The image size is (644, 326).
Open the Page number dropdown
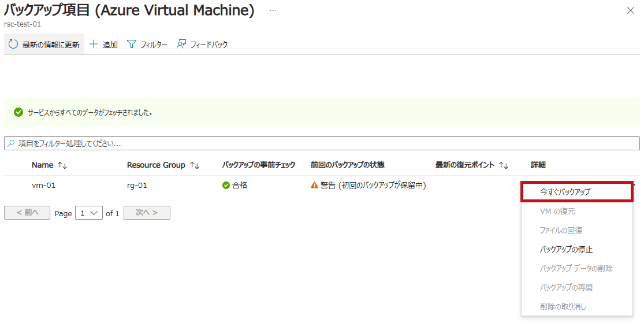point(89,213)
